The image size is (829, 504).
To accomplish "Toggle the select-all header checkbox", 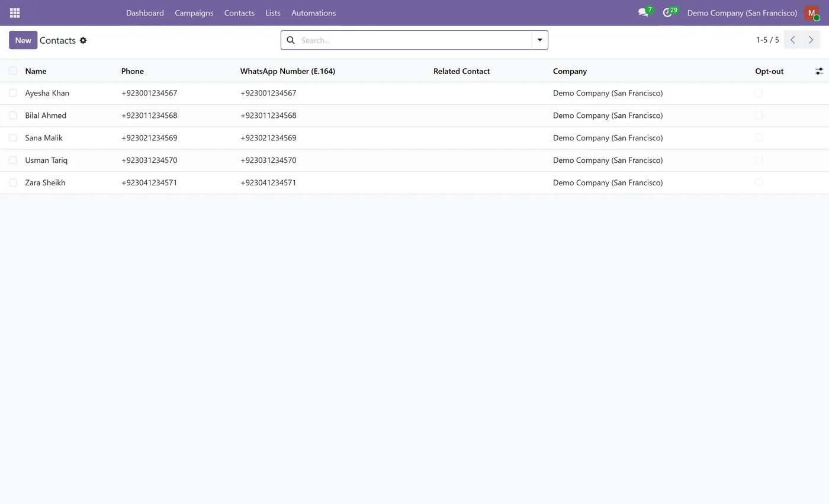I will tap(13, 71).
